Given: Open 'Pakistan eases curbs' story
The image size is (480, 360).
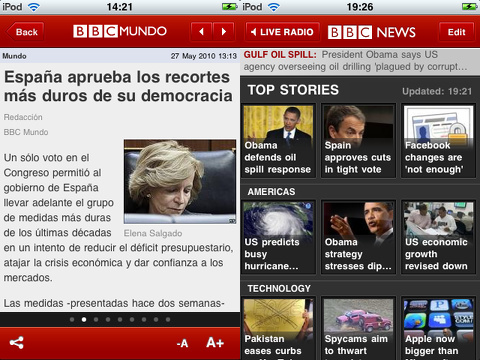Looking at the screenshot, I should tap(278, 328).
